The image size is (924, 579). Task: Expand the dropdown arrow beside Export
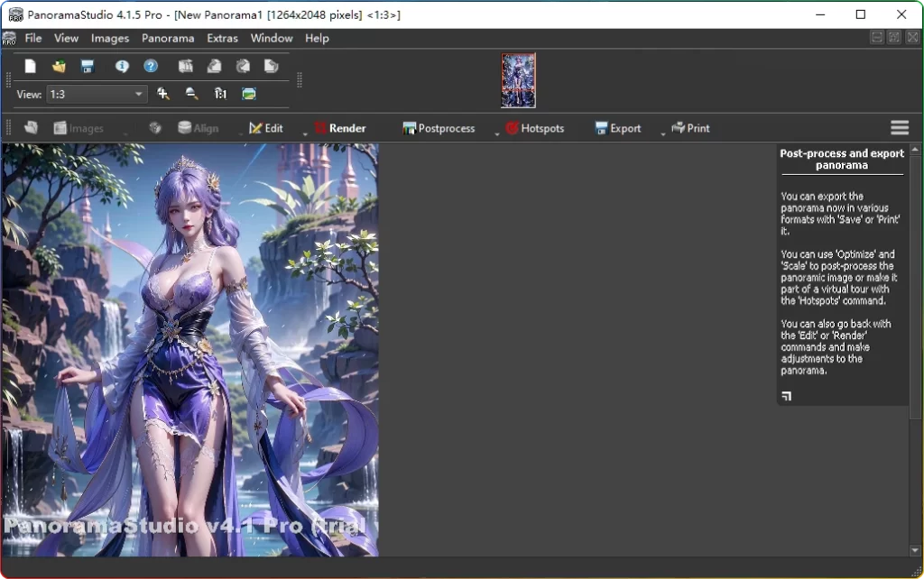662,134
